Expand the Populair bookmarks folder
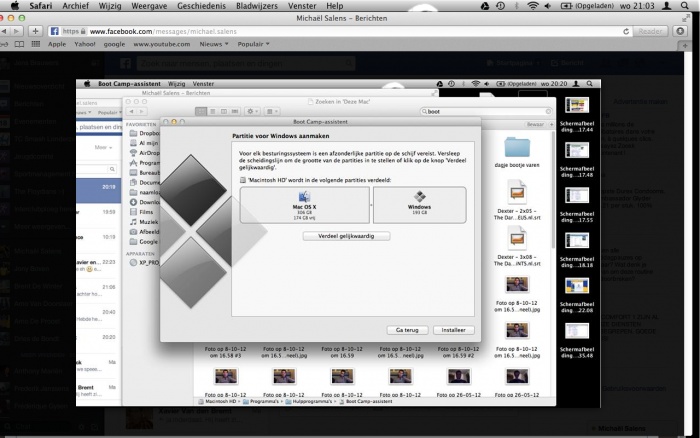Screen dimensions: 700x438 pyautogui.click(x=253, y=44)
